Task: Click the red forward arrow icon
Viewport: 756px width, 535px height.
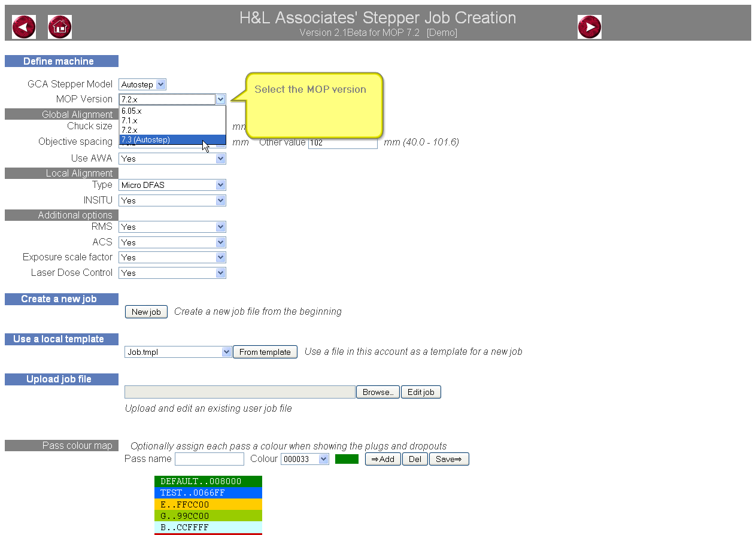Action: coord(590,27)
